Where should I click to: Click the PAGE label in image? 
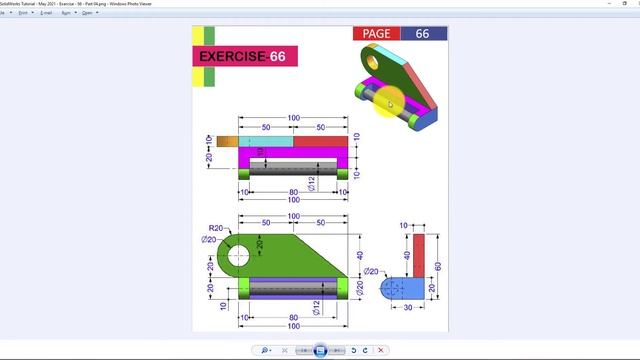point(376,33)
